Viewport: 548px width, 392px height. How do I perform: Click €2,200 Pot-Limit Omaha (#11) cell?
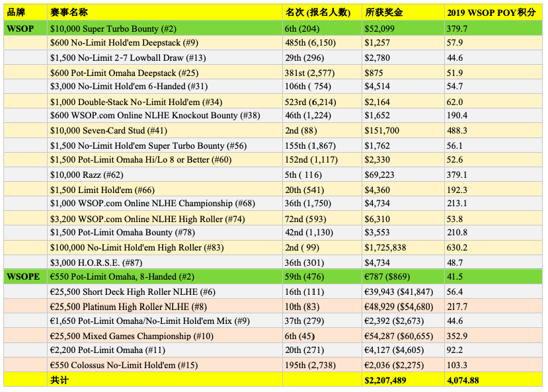click(x=165, y=350)
